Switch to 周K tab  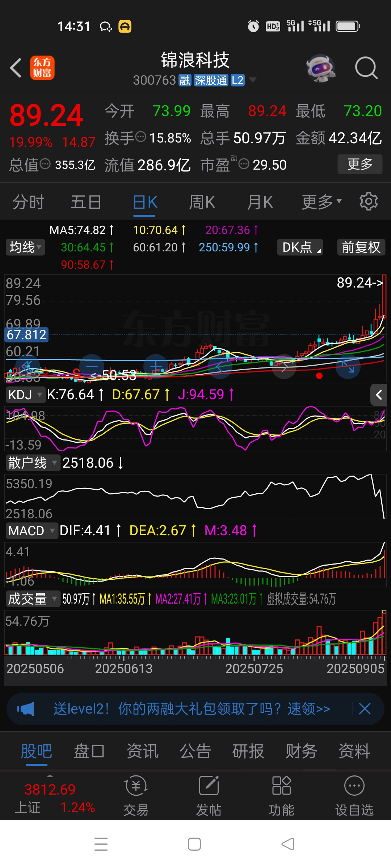[x=202, y=202]
